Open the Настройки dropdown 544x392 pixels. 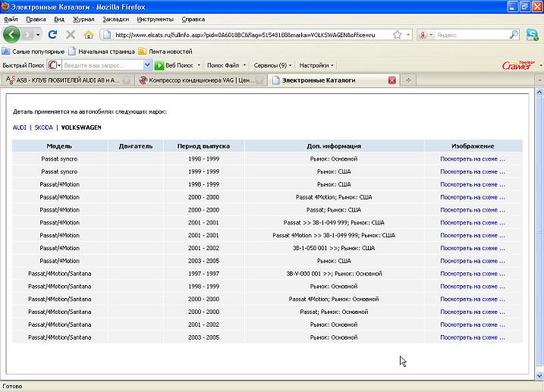click(x=316, y=65)
